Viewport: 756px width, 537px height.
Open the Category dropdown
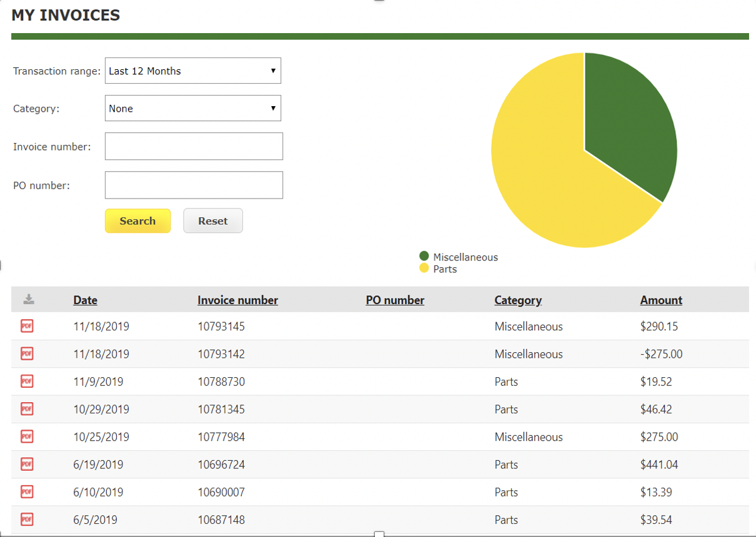pos(193,108)
